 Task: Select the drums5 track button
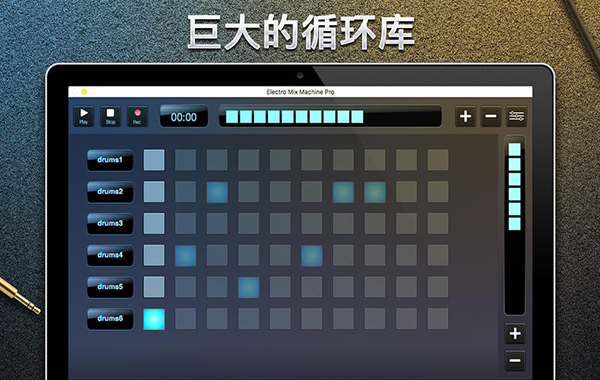tap(110, 287)
